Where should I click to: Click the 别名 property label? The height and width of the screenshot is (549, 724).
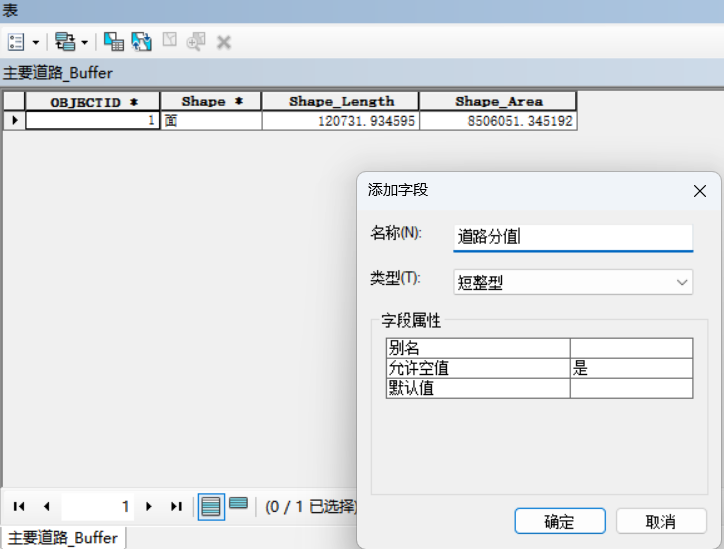478,348
